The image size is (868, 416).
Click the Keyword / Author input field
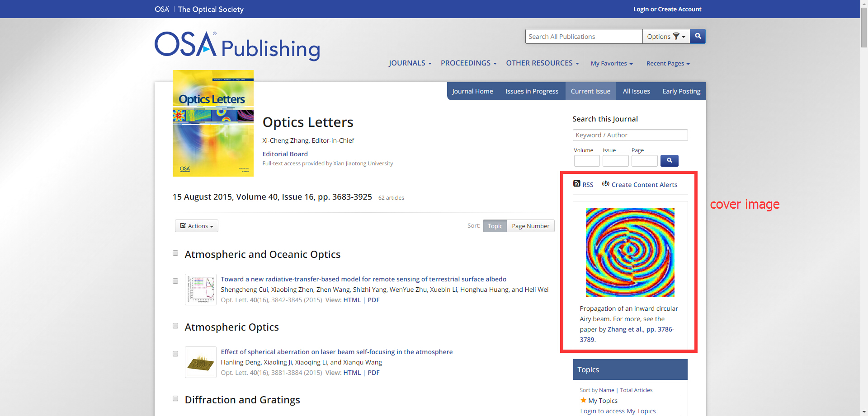point(630,135)
